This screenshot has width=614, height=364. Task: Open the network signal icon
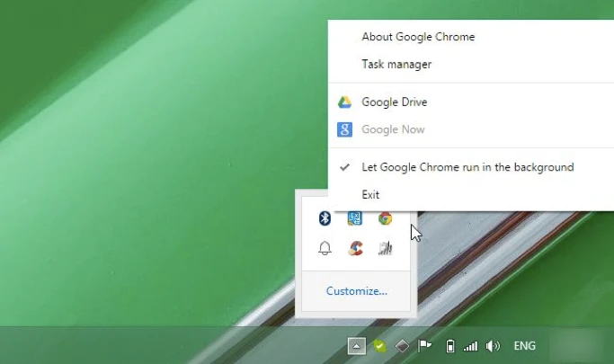tap(470, 346)
